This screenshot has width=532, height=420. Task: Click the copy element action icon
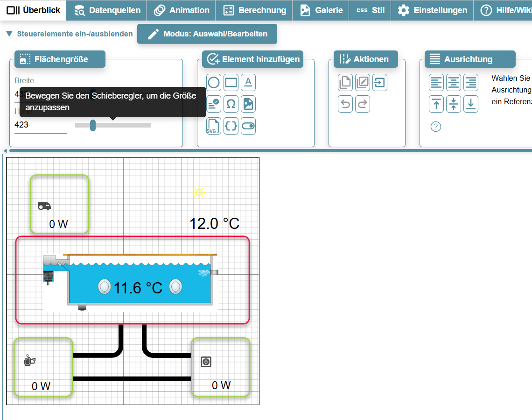(345, 83)
